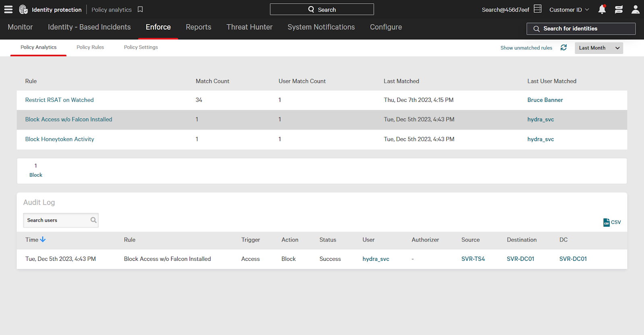Click the top Search bar
This screenshot has width=644, height=335.
[322, 9]
